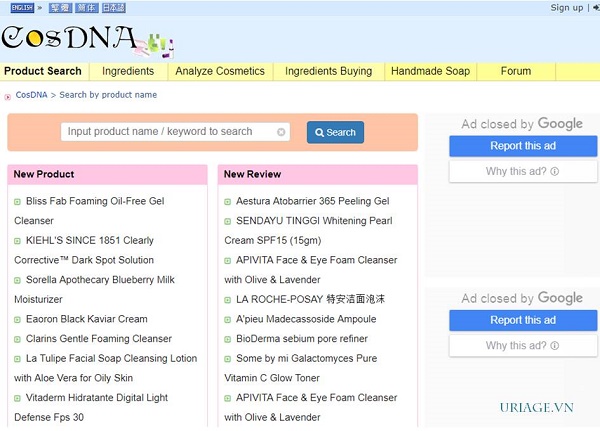600x431 pixels.
Task: Switch language to Traditional Chinese 繁體
Action: coord(61,8)
